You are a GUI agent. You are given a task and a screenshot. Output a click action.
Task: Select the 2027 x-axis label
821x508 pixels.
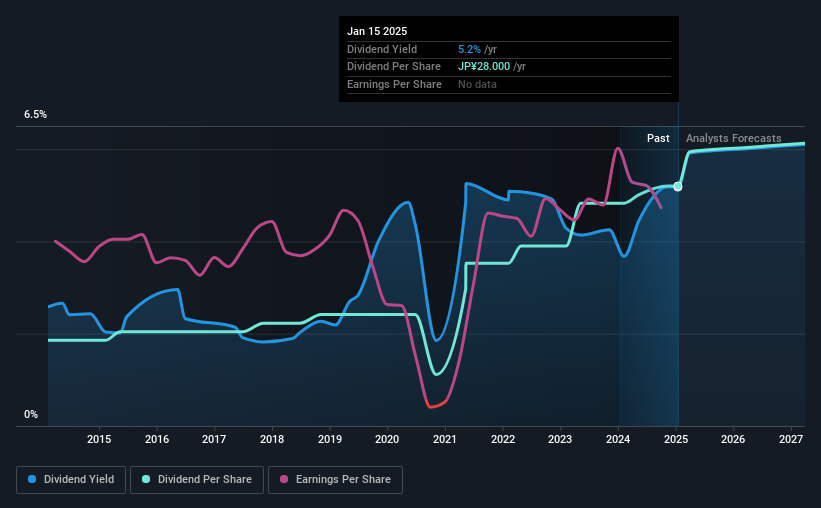tap(791, 439)
